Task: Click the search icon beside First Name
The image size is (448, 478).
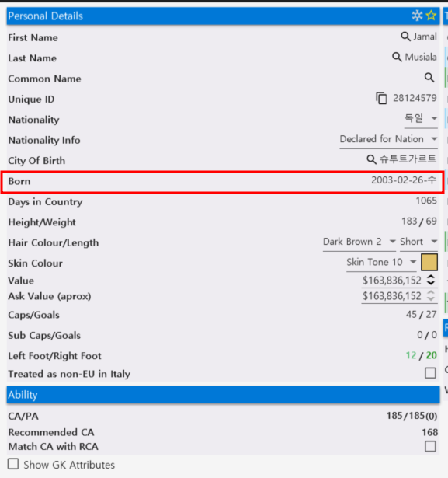Action: click(405, 37)
